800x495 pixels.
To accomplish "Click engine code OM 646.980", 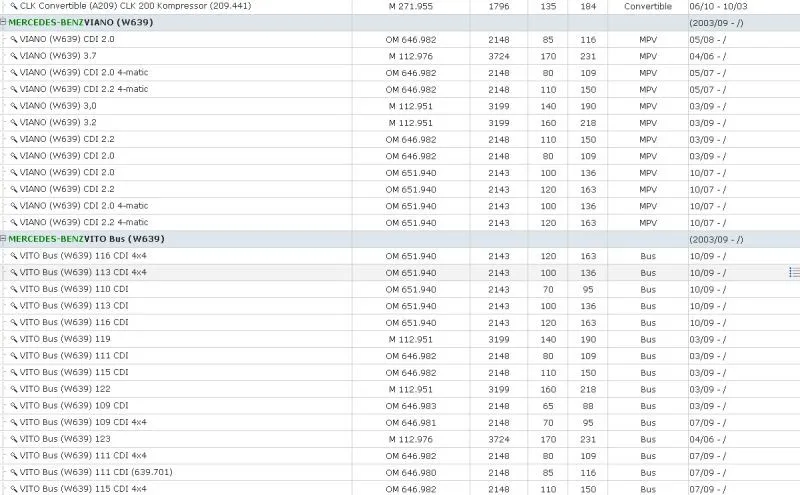I will [411, 473].
